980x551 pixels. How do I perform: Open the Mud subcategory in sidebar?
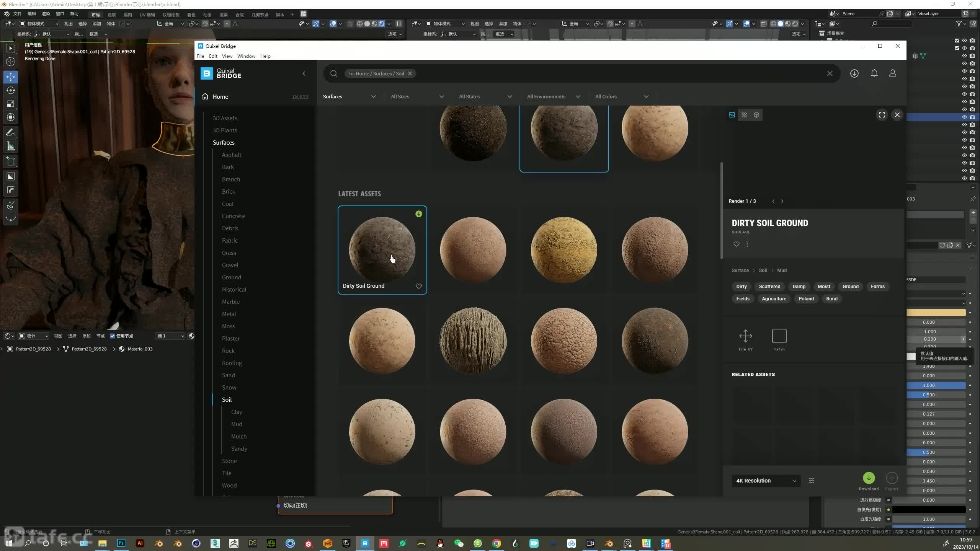pyautogui.click(x=236, y=424)
